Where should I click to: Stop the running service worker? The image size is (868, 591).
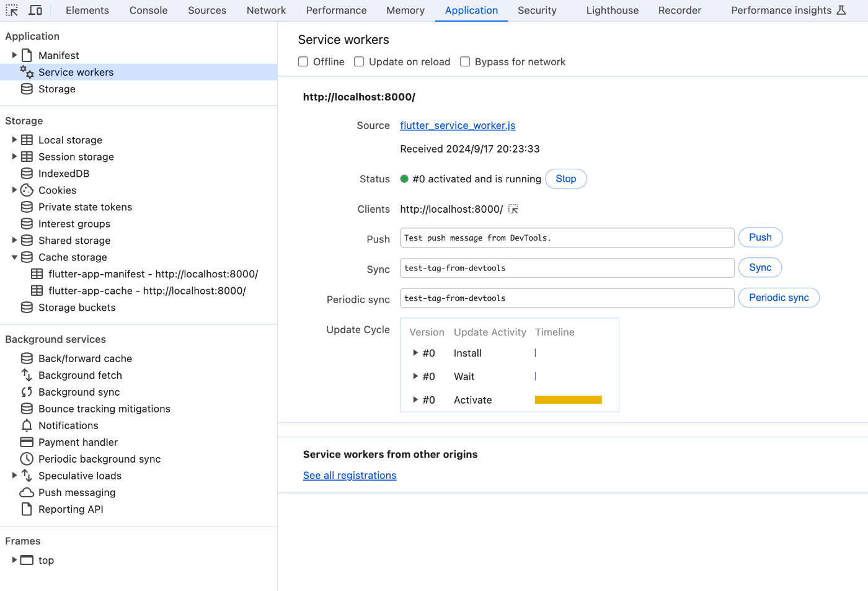pyautogui.click(x=566, y=179)
